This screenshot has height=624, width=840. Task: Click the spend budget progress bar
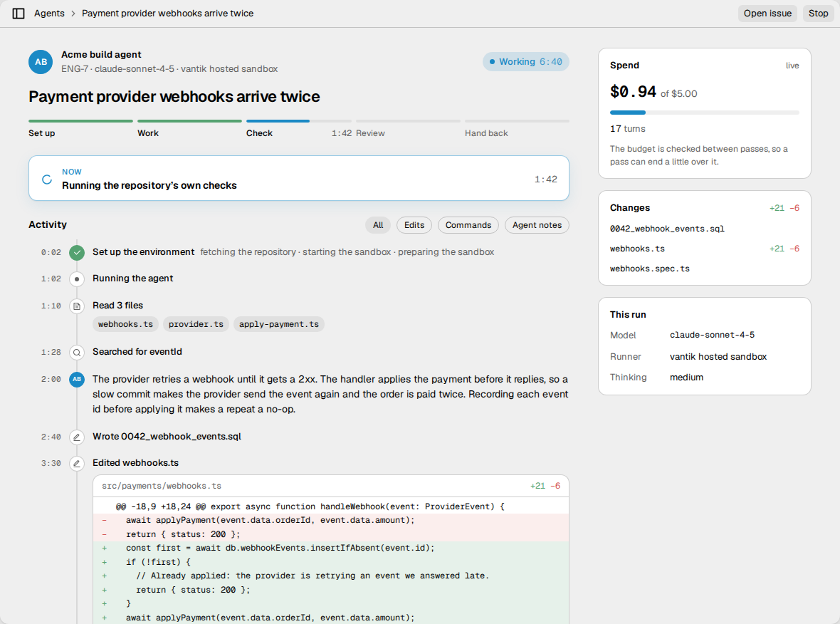coord(705,113)
